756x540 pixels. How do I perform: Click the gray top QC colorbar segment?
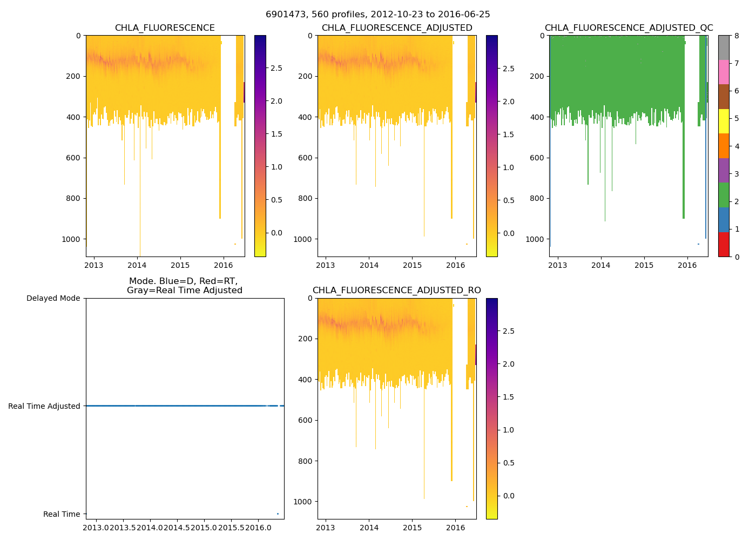point(724,48)
